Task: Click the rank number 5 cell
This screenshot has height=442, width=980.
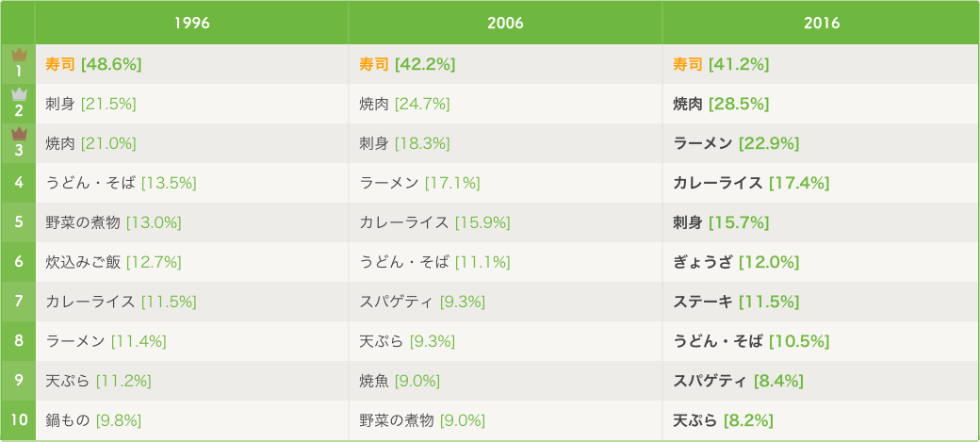Action: [x=19, y=222]
